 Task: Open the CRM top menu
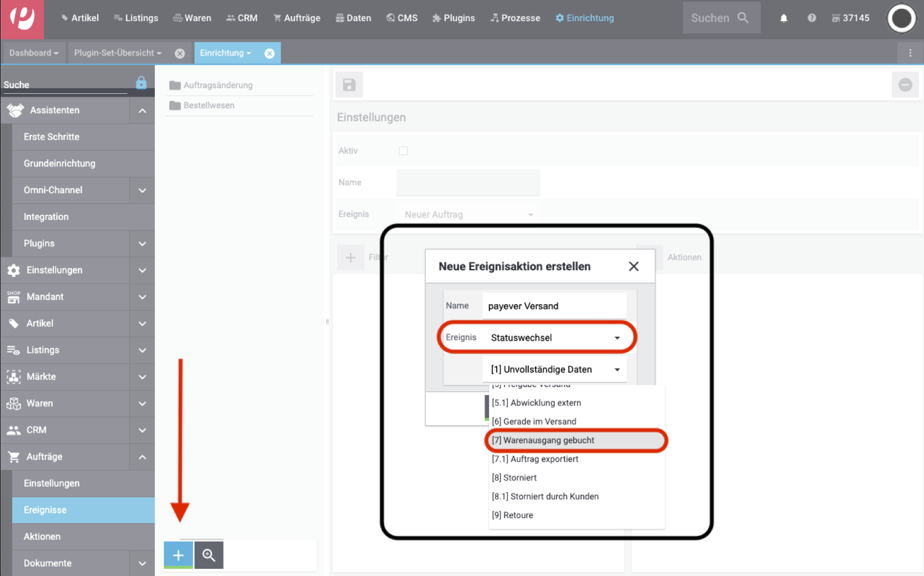[x=242, y=18]
